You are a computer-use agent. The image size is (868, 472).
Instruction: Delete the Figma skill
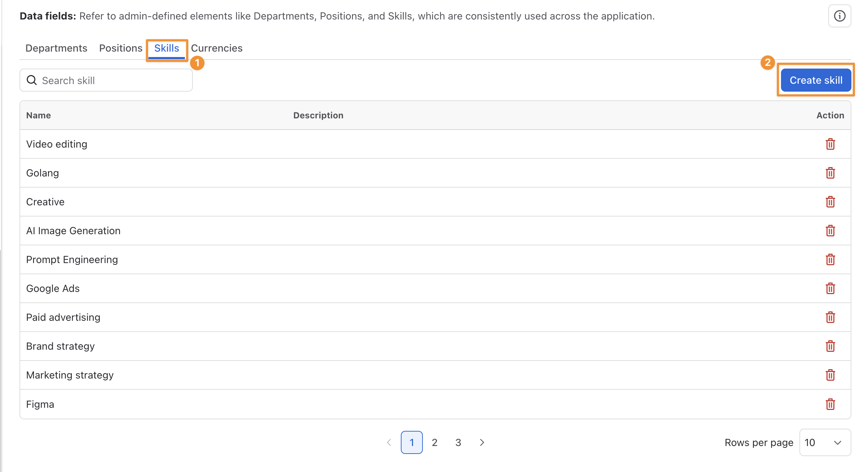click(x=830, y=404)
